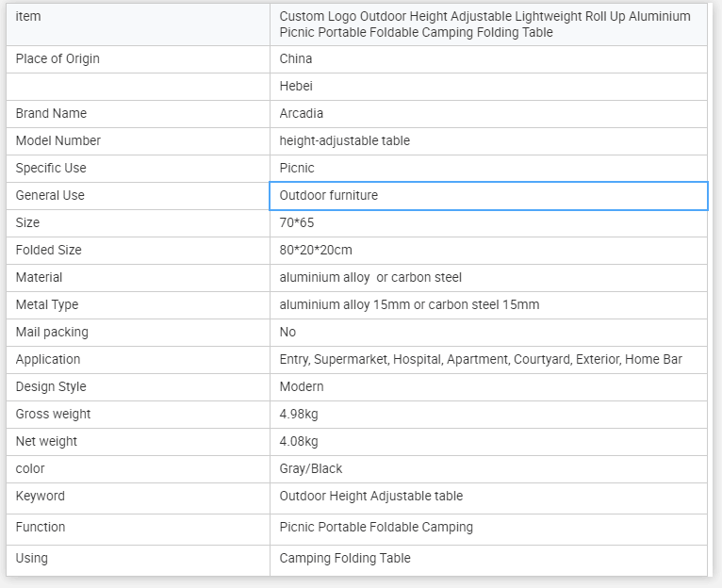Focus the highlighted 'Outdoor furniture' field
The width and height of the screenshot is (722, 588).
[x=487, y=195]
